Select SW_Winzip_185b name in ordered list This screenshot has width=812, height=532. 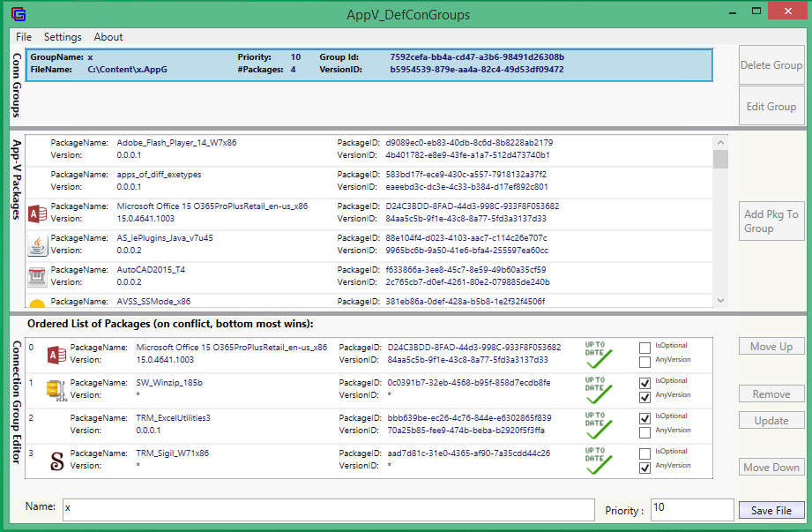pyautogui.click(x=169, y=383)
